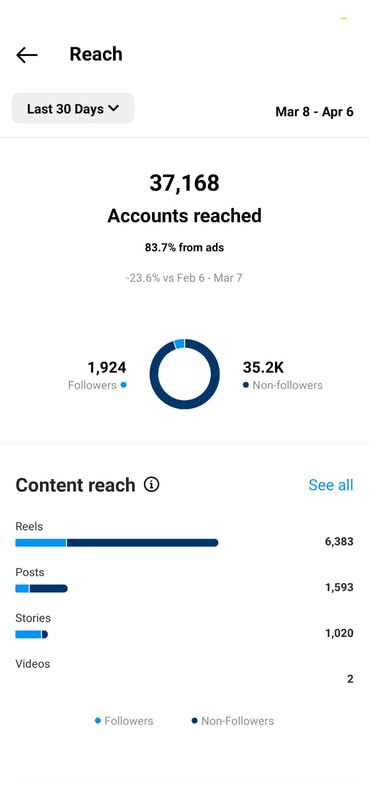369x800 pixels.
Task: Open the Content reach info icon
Action: (151, 484)
